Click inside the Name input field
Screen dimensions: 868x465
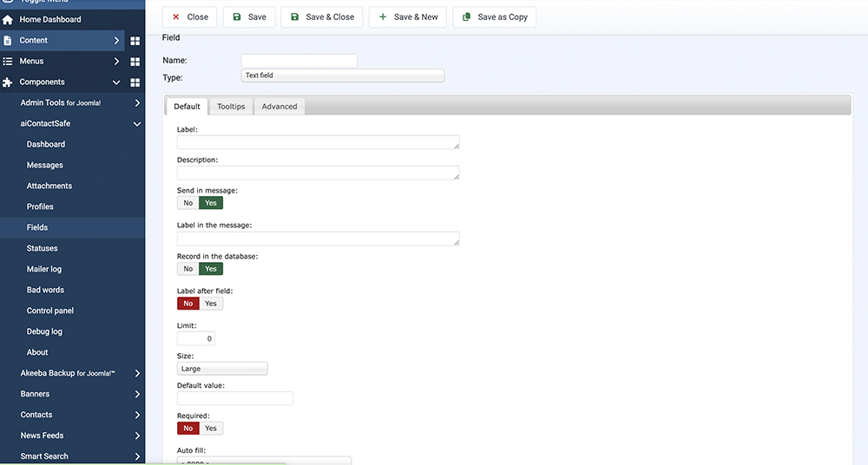(x=299, y=61)
